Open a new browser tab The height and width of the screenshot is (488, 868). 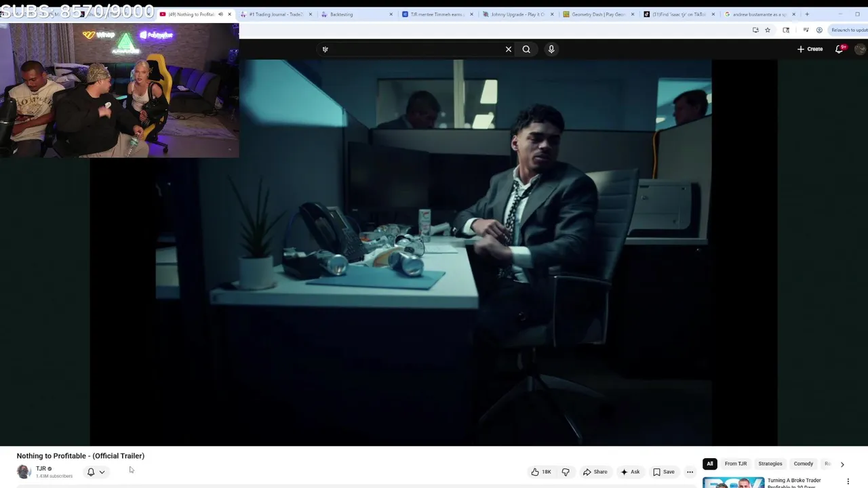(807, 14)
